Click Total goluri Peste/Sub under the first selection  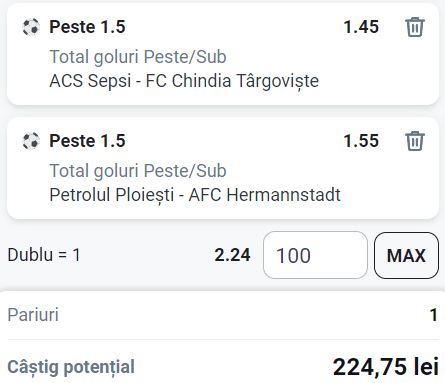point(138,56)
